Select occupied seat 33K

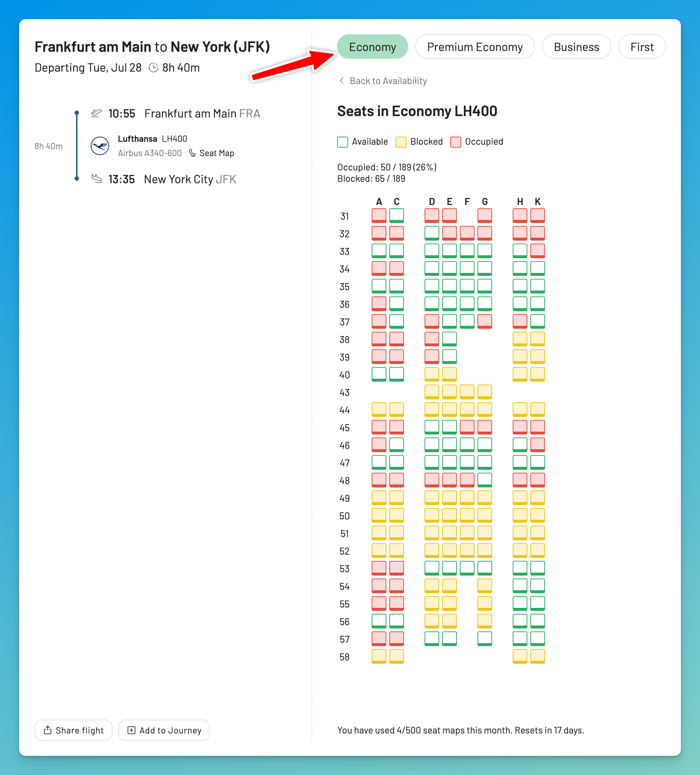coord(537,251)
